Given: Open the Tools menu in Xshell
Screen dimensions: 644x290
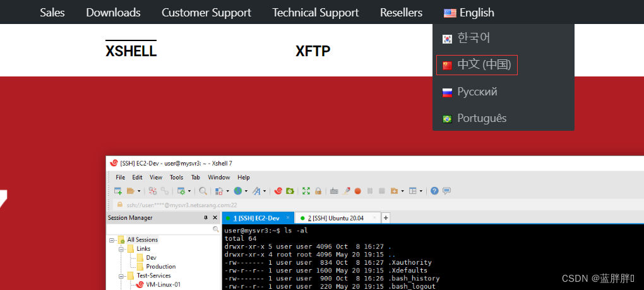Looking at the screenshot, I should (x=177, y=178).
